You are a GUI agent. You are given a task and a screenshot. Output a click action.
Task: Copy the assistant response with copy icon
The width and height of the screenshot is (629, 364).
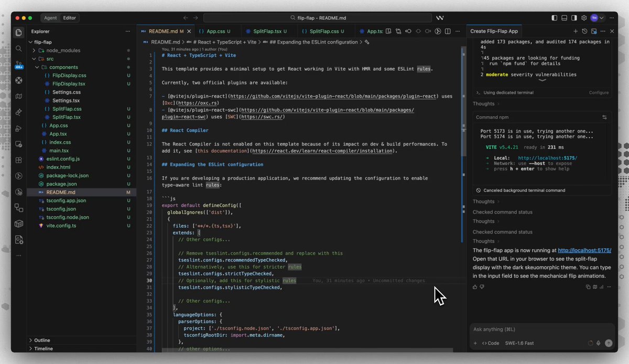tap(588, 287)
